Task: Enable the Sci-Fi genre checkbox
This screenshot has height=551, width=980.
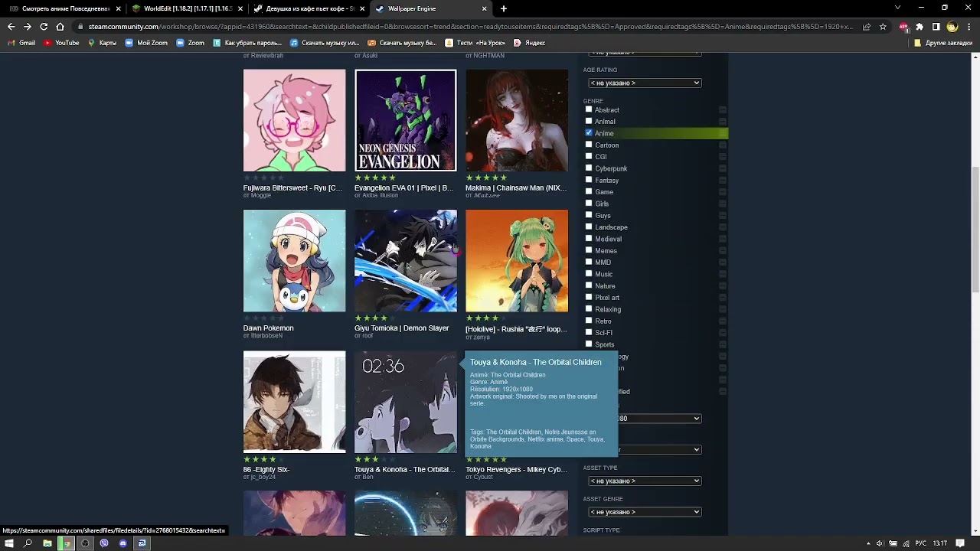Action: tap(589, 332)
